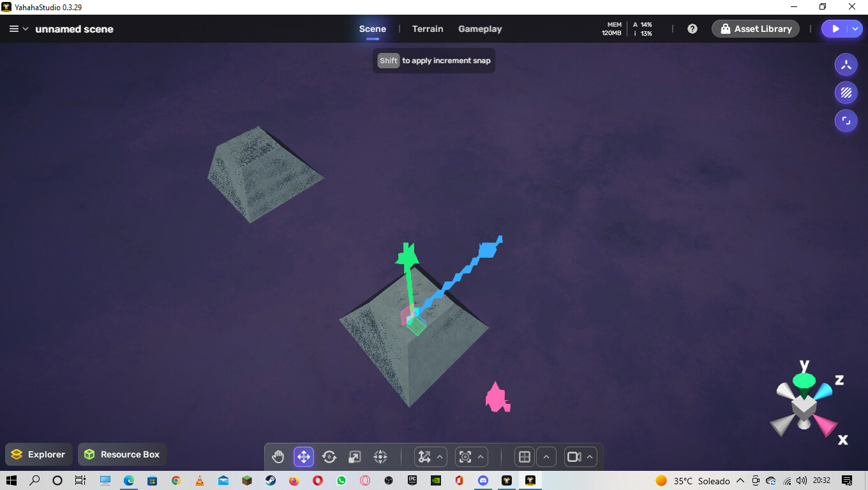Viewport: 868px width, 490px height.
Task: Toggle the video camera button
Action: point(574,457)
